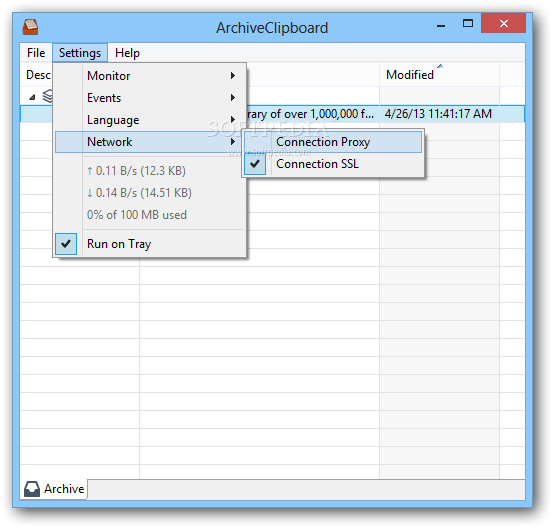Select the Archive tab at bottom
Viewport: 553px width, 528px height.
pos(54,489)
